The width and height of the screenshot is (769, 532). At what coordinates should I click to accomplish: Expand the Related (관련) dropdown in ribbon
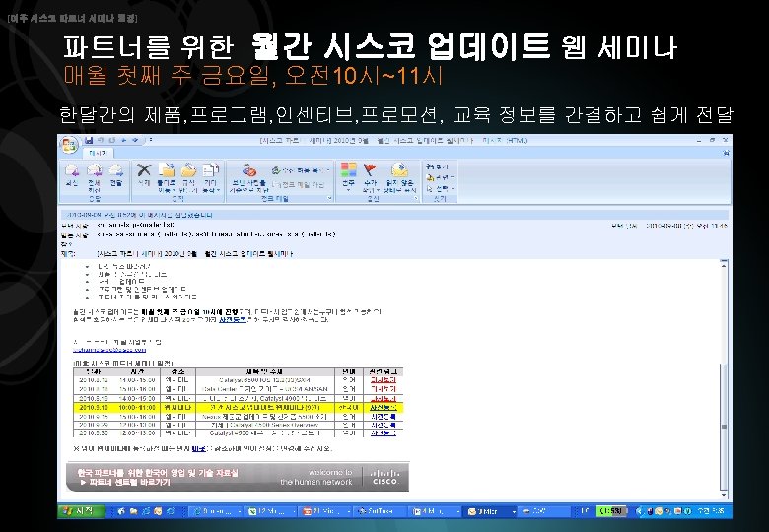(x=440, y=177)
